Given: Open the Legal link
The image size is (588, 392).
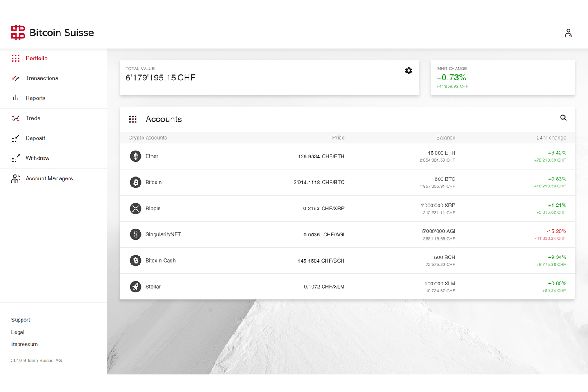Looking at the screenshot, I should click(18, 332).
